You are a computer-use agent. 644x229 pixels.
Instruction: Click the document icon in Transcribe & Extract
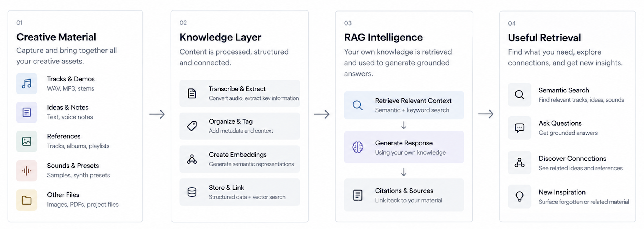click(192, 94)
